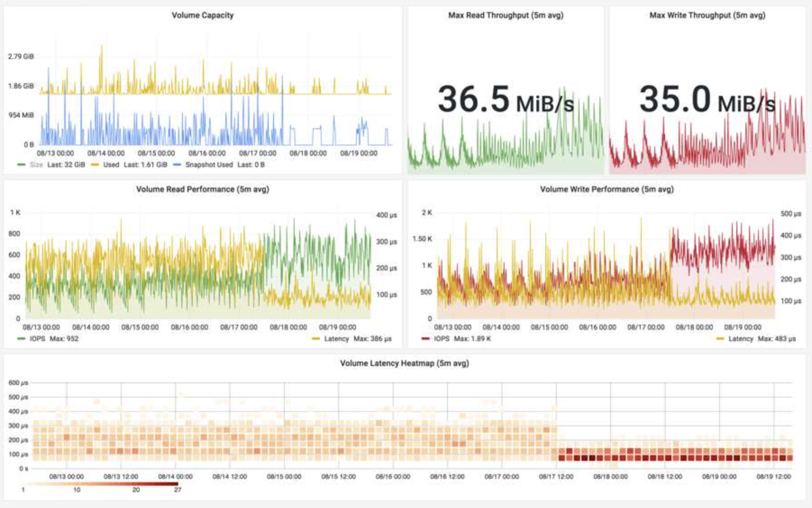The width and height of the screenshot is (812, 508).
Task: Click yellow Used color swatch in legend
Action: pyautogui.click(x=95, y=165)
